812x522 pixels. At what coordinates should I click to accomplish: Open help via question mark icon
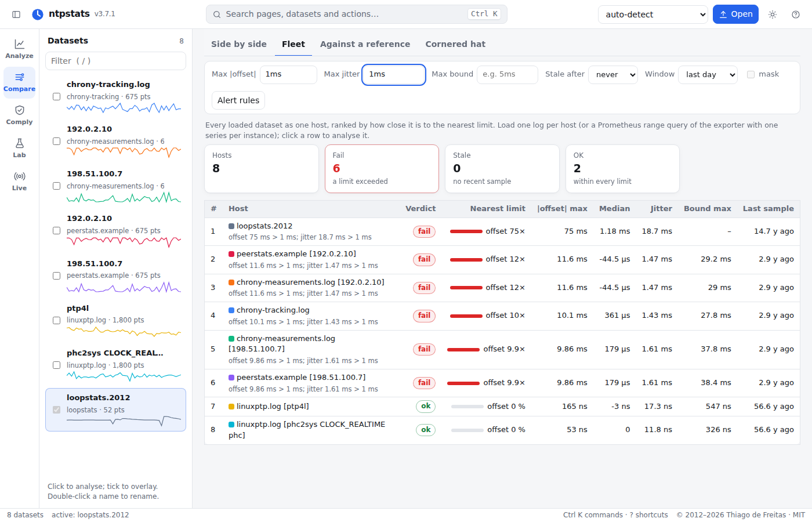tap(796, 14)
